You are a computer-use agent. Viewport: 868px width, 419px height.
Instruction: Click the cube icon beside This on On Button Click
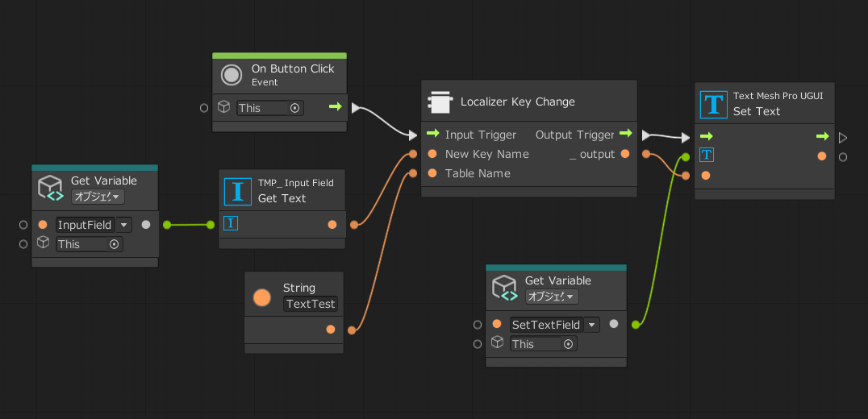[223, 106]
